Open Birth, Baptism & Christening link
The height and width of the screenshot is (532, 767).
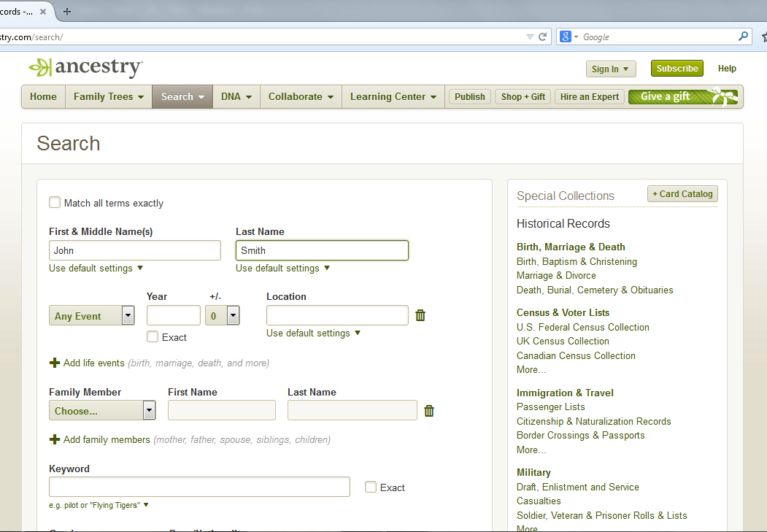(577, 261)
